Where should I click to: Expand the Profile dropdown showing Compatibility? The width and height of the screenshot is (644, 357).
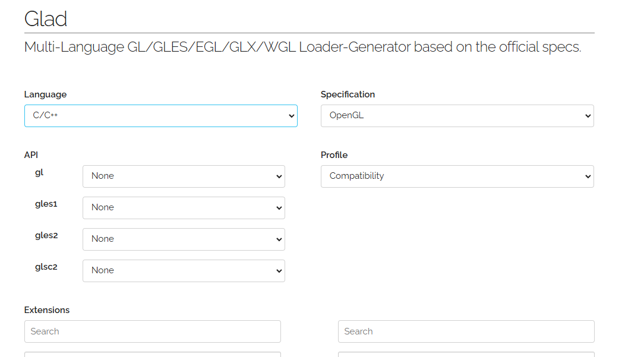[x=457, y=176]
